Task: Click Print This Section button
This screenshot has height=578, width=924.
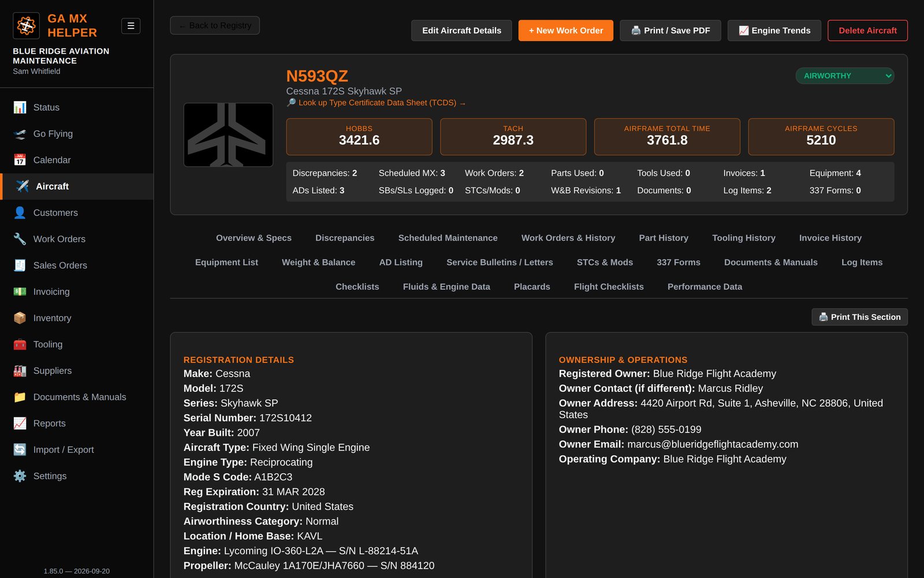Action: [x=859, y=317]
